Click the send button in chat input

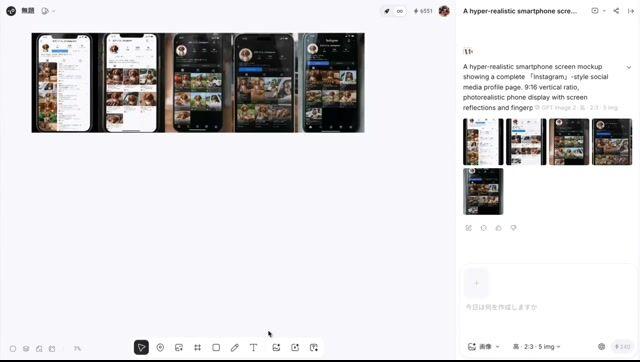622,346
